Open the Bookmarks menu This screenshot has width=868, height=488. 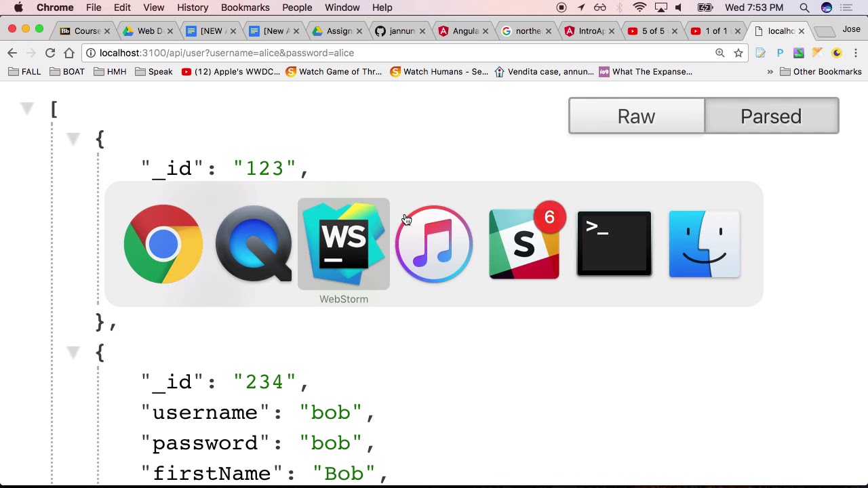pos(245,7)
